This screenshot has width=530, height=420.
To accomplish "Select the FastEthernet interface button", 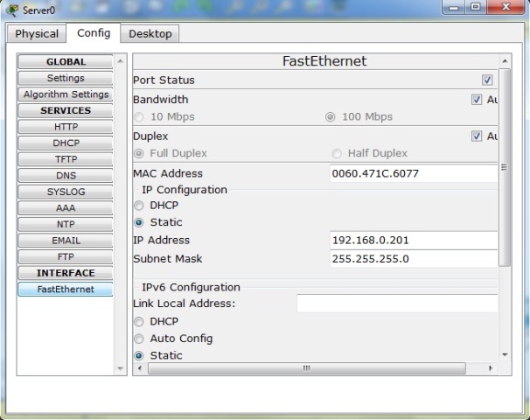I will 66,290.
